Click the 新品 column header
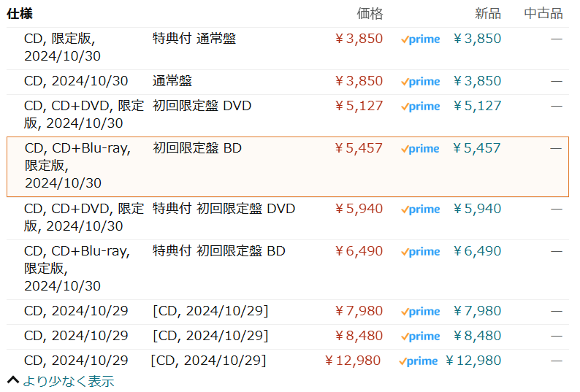Image resolution: width=580 pixels, height=392 pixels. [488, 13]
